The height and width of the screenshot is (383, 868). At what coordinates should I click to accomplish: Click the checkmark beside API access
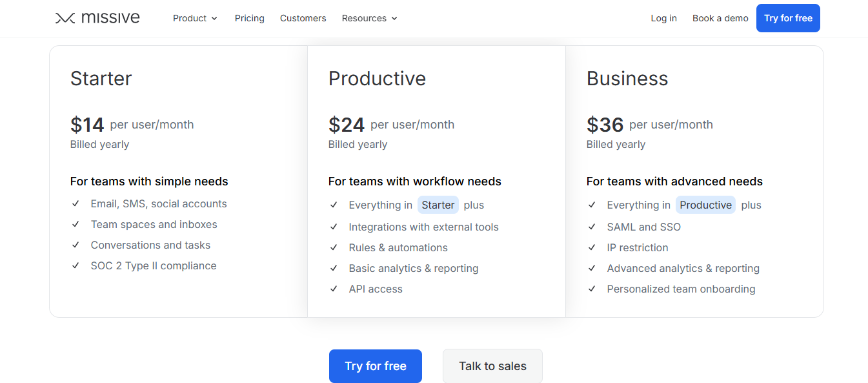[x=334, y=289]
